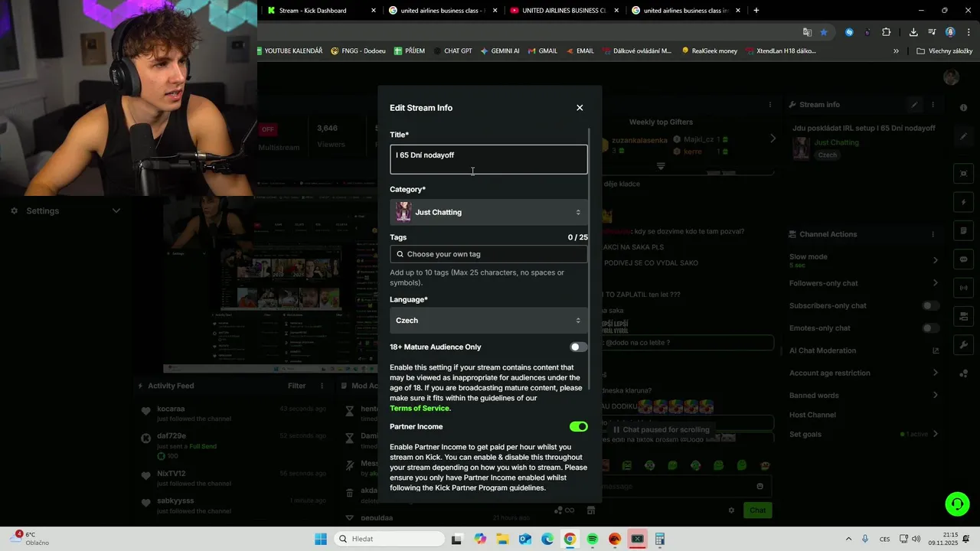
Task: Click the Choose your own tag field
Action: 488,254
